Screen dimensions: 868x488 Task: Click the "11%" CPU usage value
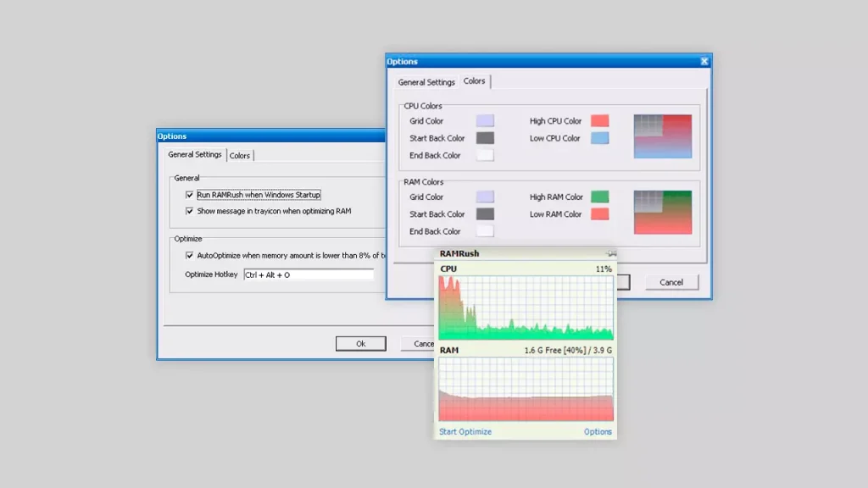click(x=604, y=269)
